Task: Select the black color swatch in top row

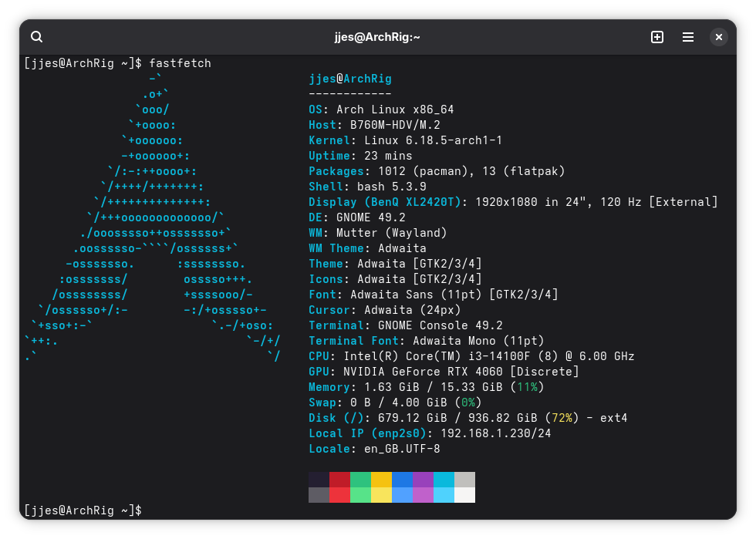Action: 319,480
